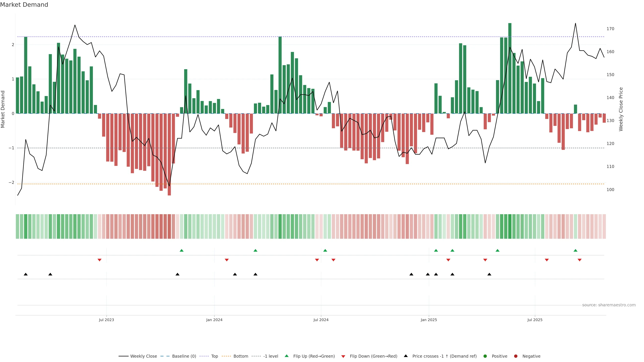This screenshot has width=644, height=362.
Task: Click the Jan 2024 x-axis label
Action: tap(214, 320)
